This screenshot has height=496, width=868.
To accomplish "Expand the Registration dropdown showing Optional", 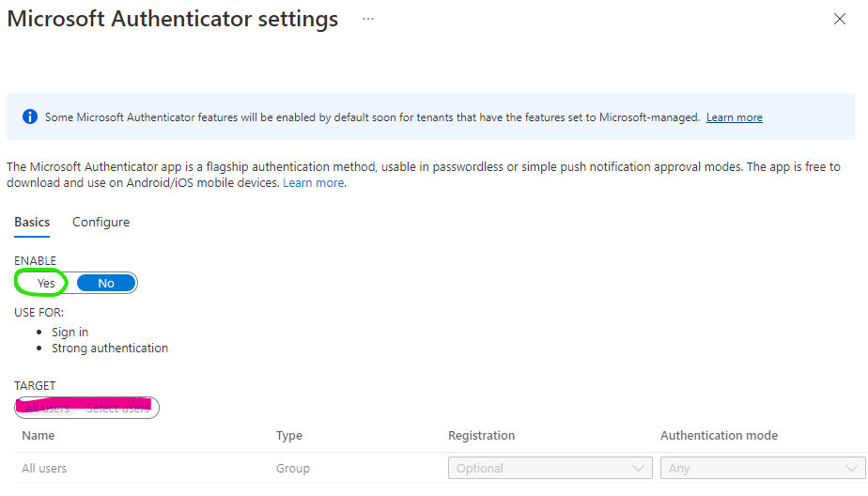I will pos(550,468).
